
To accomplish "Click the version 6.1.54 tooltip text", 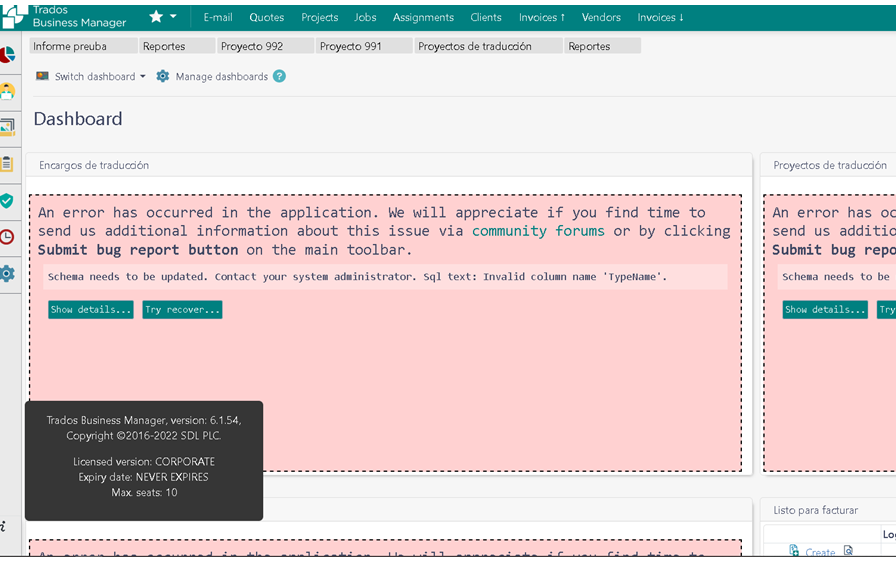I will tap(143, 420).
